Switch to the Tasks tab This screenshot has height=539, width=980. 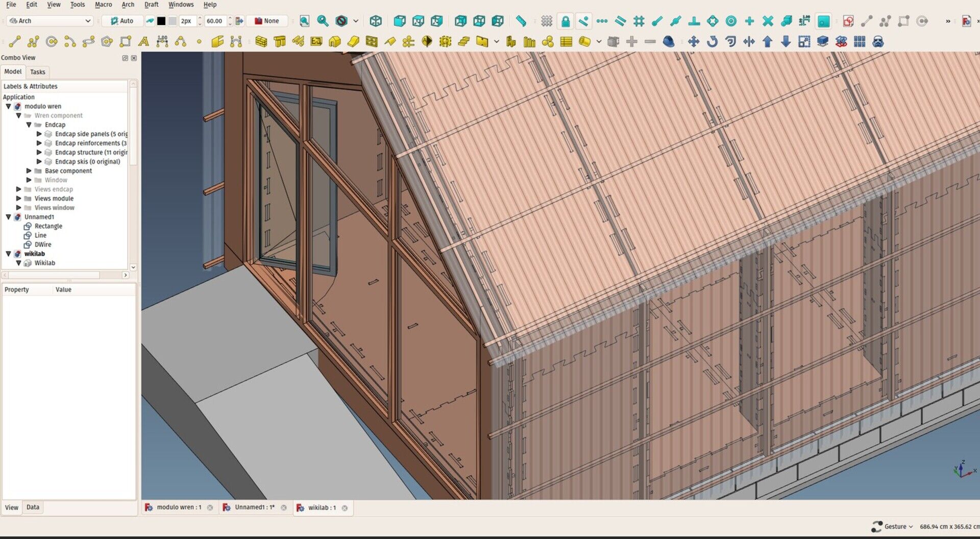[37, 72]
